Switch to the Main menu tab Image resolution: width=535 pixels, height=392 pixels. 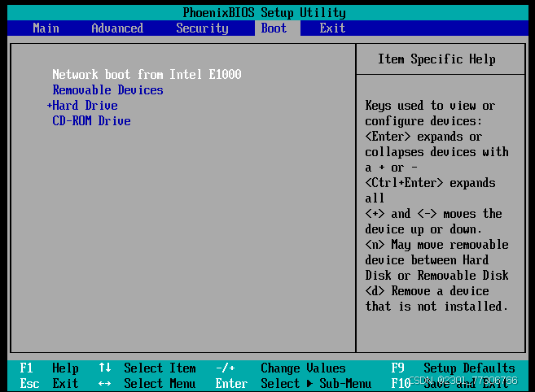click(46, 28)
